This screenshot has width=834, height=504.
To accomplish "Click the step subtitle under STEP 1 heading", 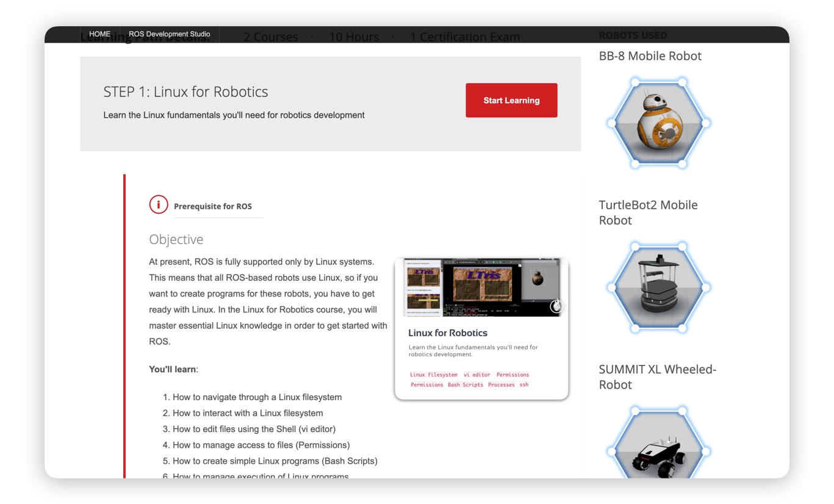I will point(234,115).
